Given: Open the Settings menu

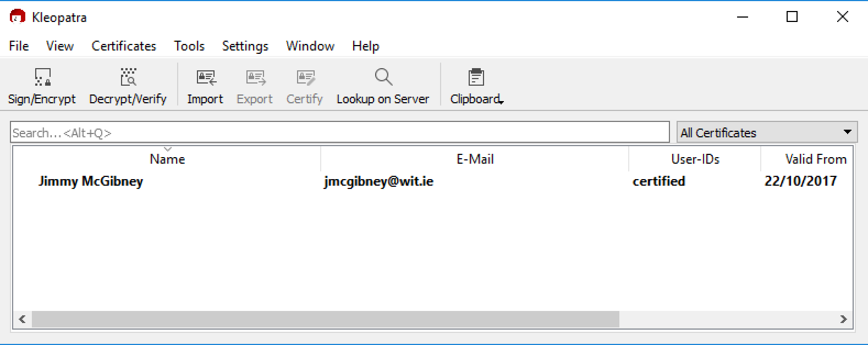Looking at the screenshot, I should click(x=245, y=46).
